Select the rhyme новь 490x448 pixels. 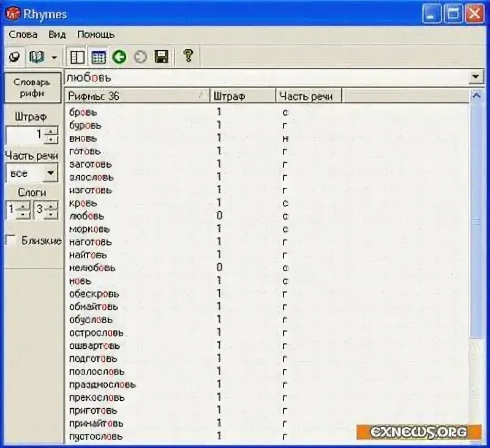[80, 282]
